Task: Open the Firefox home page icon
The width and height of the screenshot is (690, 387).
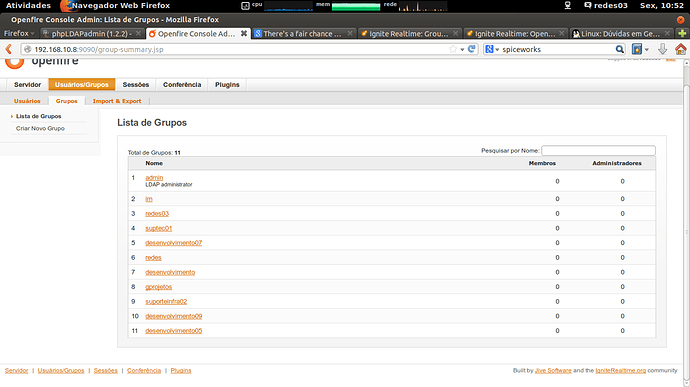Action: coord(680,49)
